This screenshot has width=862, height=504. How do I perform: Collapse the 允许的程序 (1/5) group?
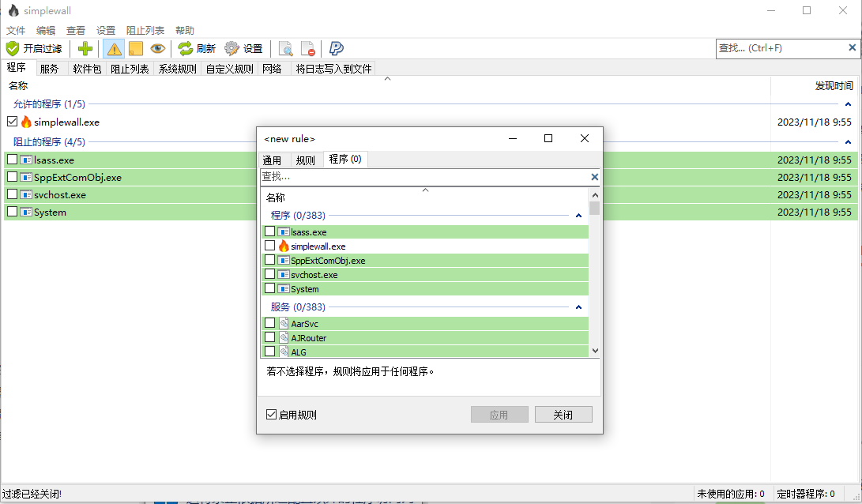(x=849, y=104)
